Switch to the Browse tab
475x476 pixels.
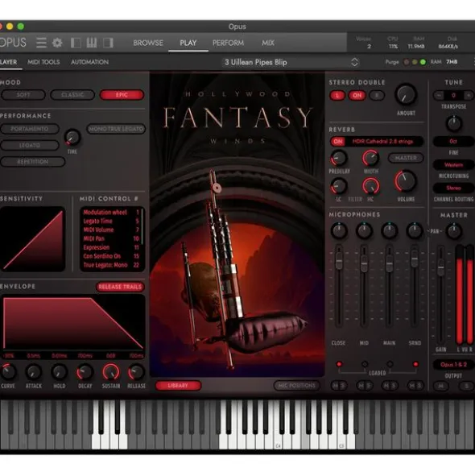[148, 43]
